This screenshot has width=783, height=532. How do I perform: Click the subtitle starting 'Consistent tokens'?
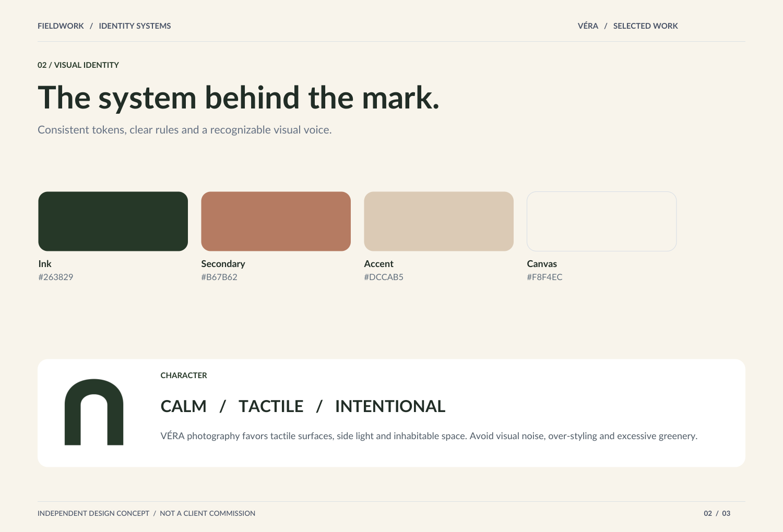[x=185, y=130]
